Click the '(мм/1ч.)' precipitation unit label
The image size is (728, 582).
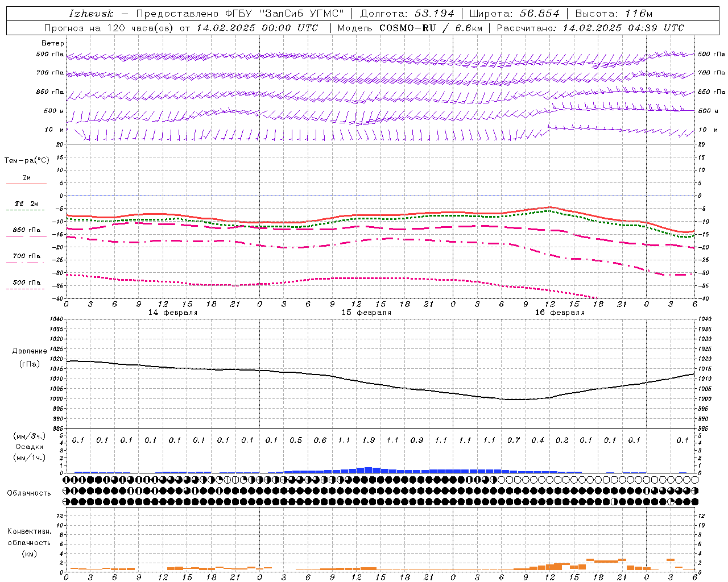pos(30,458)
